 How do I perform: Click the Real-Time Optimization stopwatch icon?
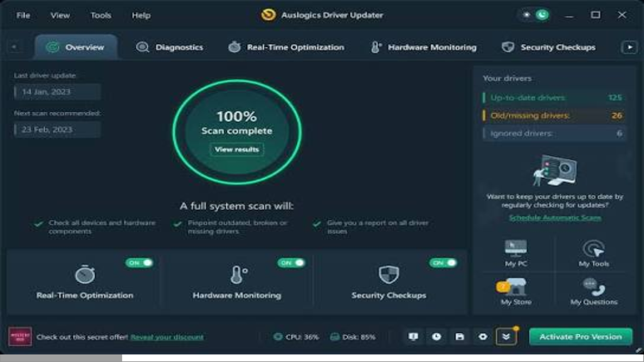[x=85, y=274]
